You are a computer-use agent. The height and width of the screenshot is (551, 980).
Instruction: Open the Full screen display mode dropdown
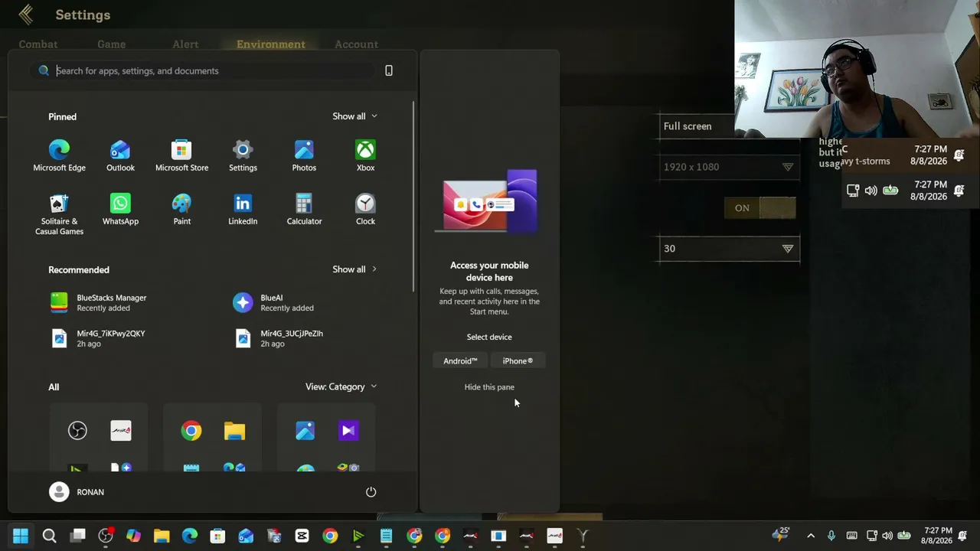point(729,126)
